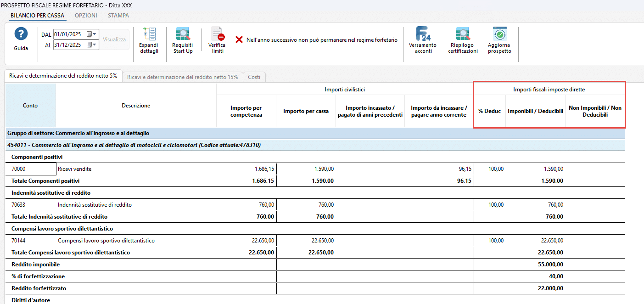Image resolution: width=644 pixels, height=304 pixels.
Task: Open Riepilogo certificazioni
Action: coord(462,40)
